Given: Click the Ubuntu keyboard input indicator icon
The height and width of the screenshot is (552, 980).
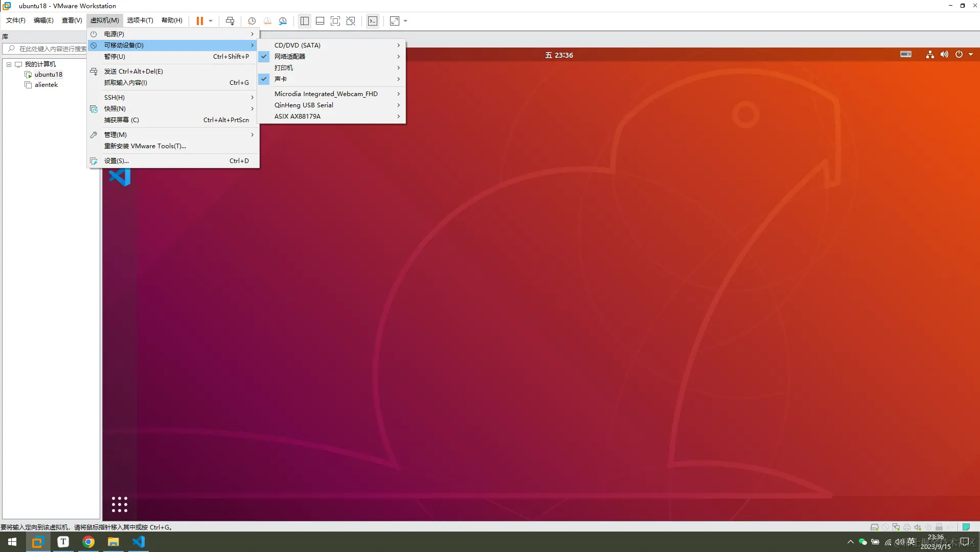Looking at the screenshot, I should click(906, 54).
